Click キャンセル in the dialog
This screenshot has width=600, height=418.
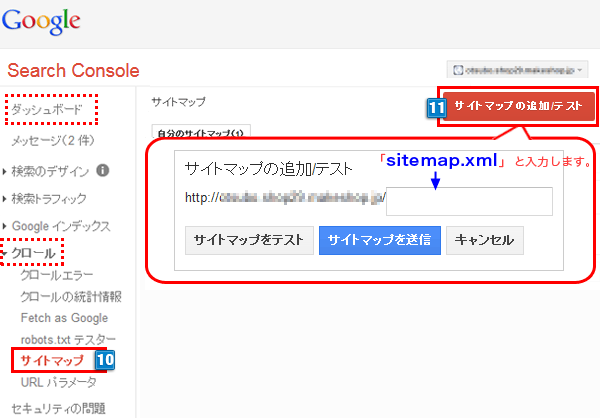(484, 240)
